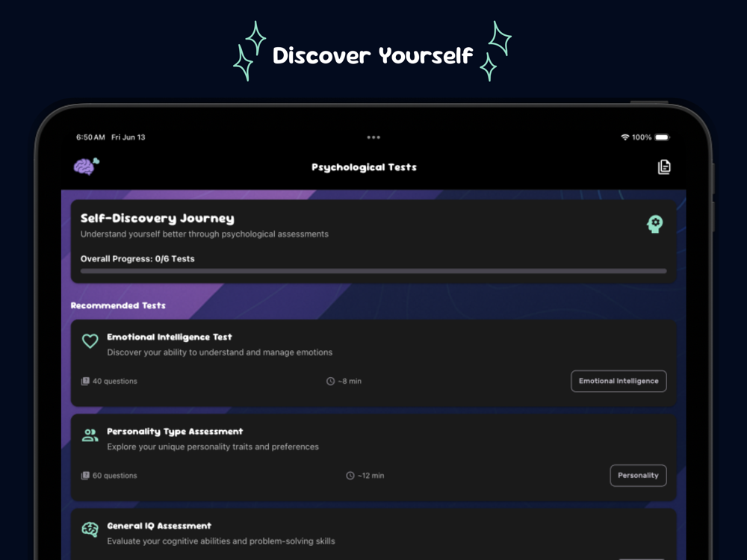This screenshot has height=560, width=747.
Task: Click the '~8 min' duration text
Action: tap(350, 381)
